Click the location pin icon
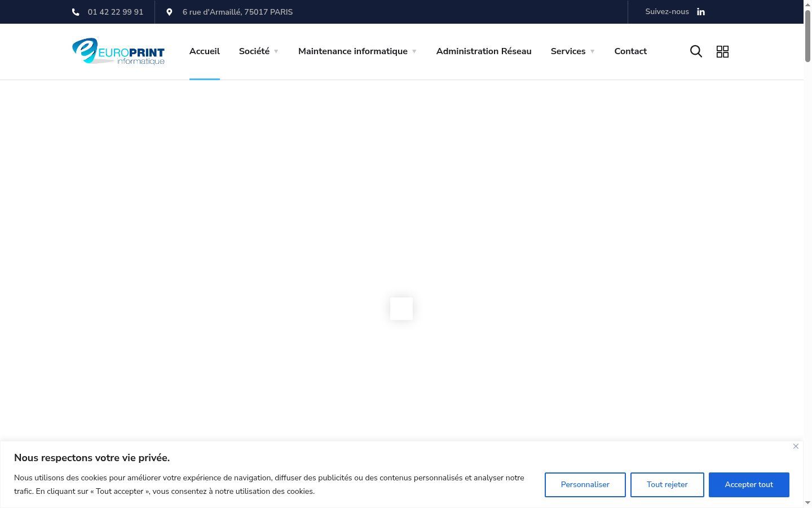812x508 pixels. tap(169, 12)
